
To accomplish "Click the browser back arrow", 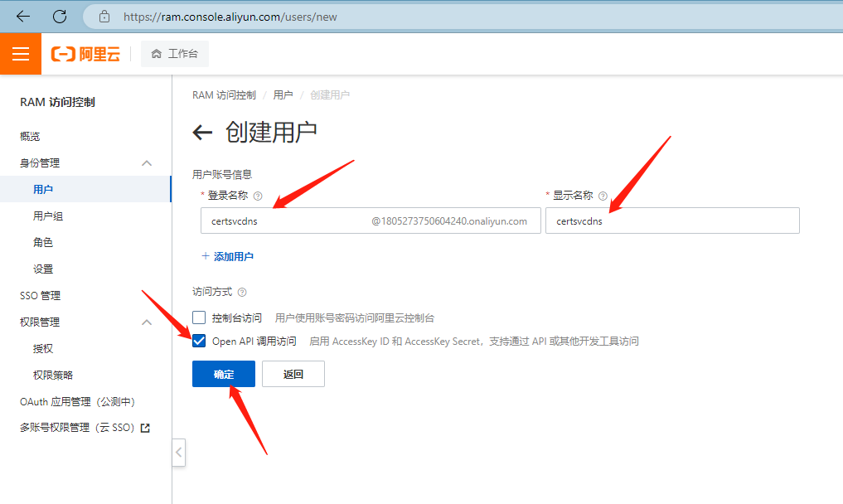I will tap(23, 16).
